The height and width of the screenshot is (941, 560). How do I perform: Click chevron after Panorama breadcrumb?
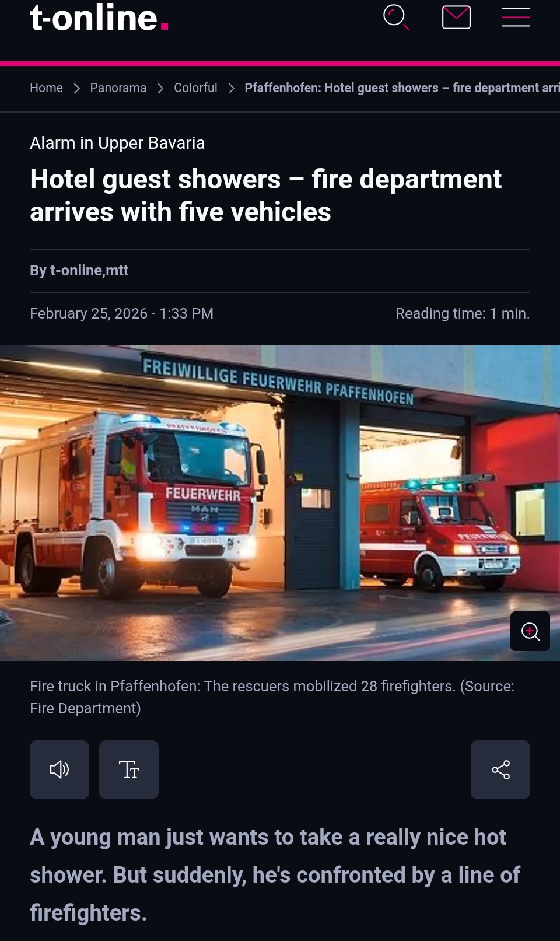click(160, 88)
